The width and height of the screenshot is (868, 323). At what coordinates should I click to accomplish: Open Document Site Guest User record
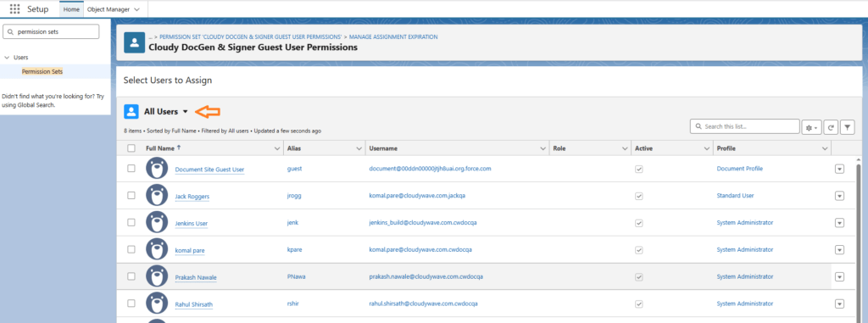pyautogui.click(x=210, y=170)
